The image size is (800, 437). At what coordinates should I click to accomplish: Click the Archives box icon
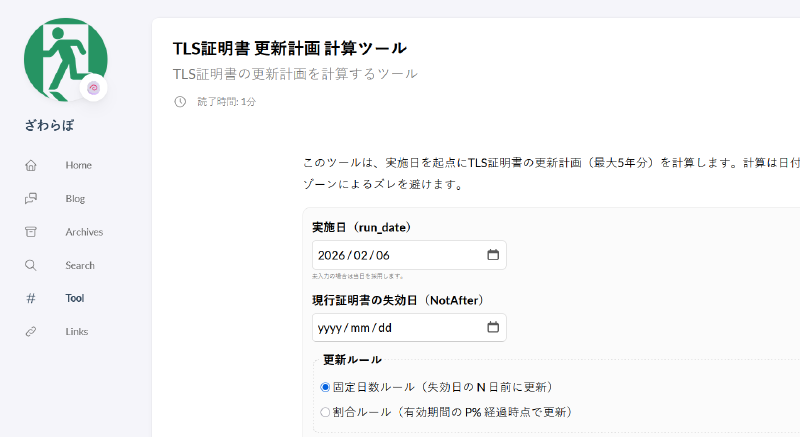(x=31, y=232)
